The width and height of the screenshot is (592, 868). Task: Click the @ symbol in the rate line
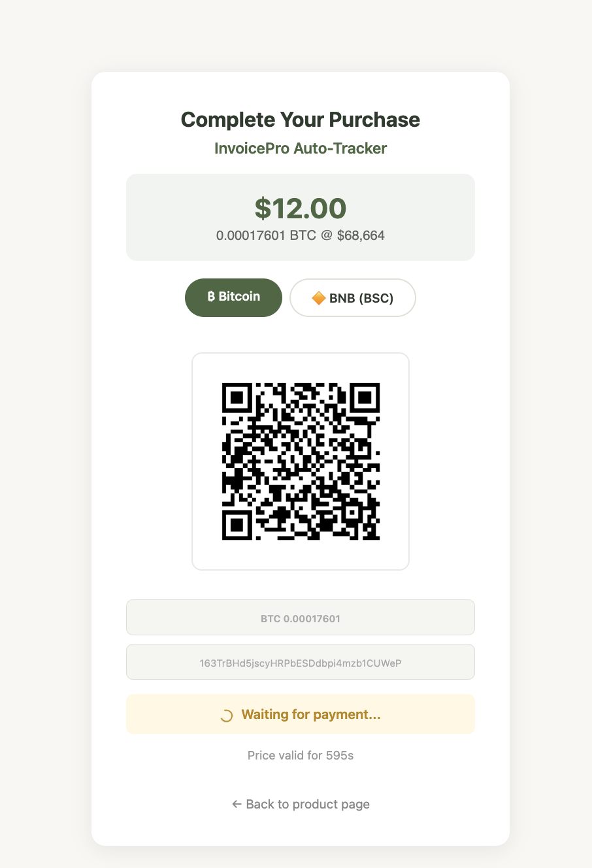[x=327, y=235]
